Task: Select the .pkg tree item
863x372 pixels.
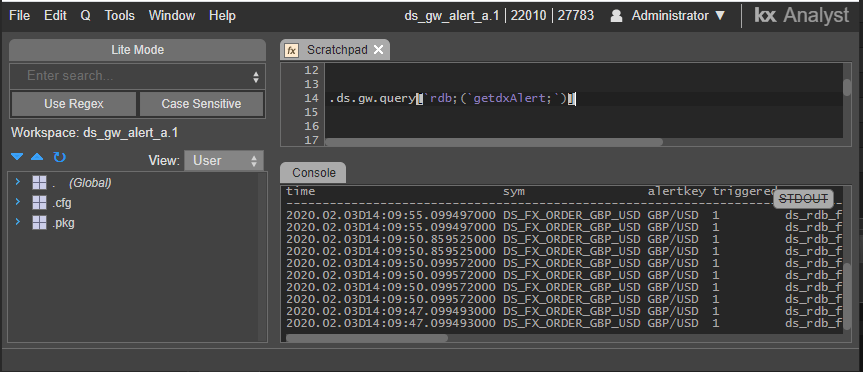Action: pos(63,223)
